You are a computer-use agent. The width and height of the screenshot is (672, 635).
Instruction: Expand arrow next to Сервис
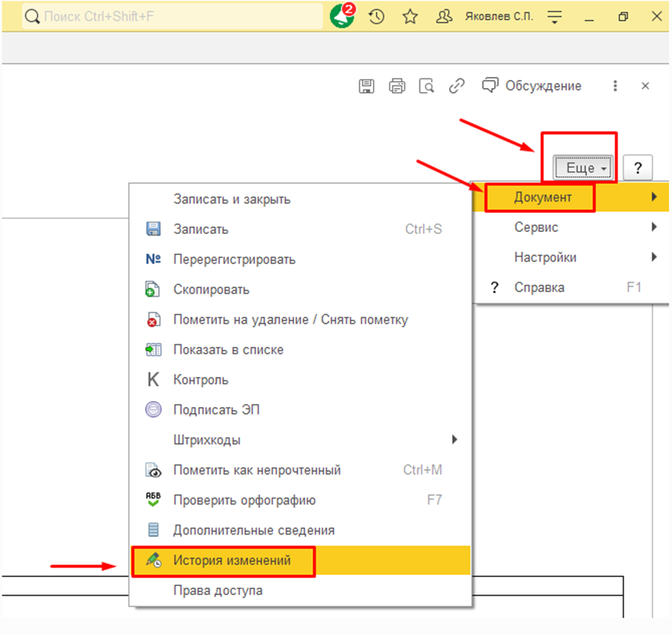click(x=654, y=227)
